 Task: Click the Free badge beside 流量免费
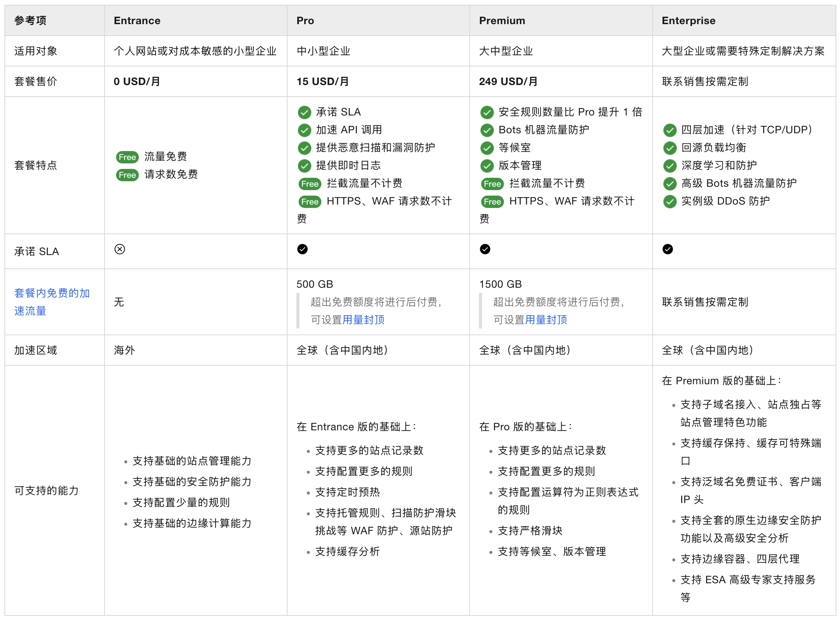(128, 157)
